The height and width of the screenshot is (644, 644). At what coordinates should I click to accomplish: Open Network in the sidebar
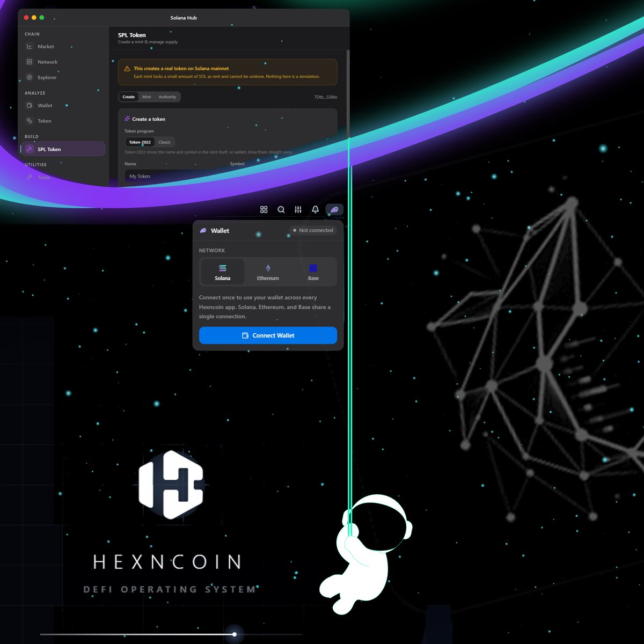63,62
